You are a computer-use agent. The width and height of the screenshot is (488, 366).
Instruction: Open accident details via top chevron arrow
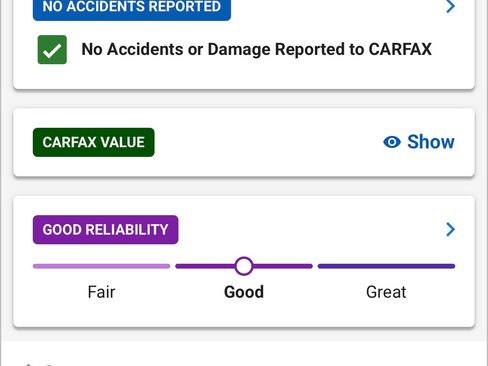click(x=450, y=6)
